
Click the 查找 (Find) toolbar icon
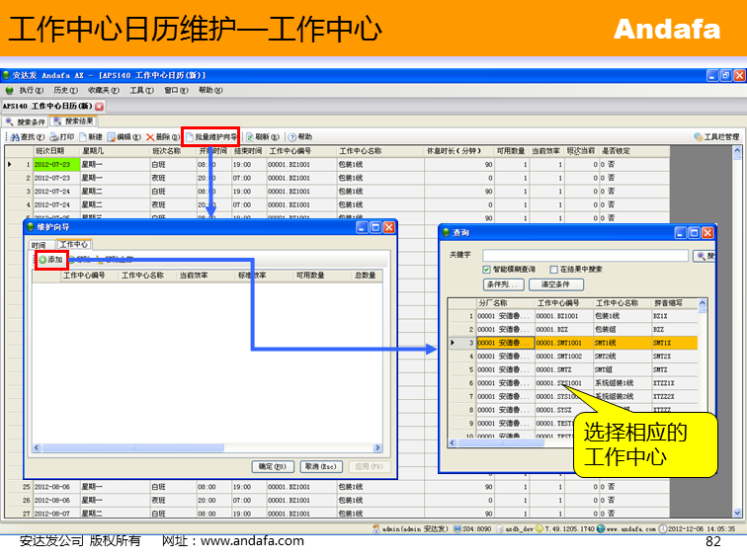[26, 137]
